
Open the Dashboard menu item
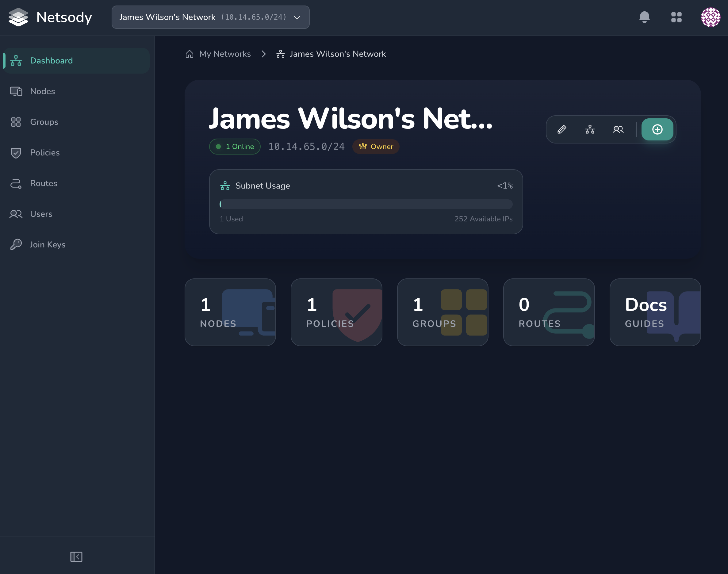click(x=76, y=60)
